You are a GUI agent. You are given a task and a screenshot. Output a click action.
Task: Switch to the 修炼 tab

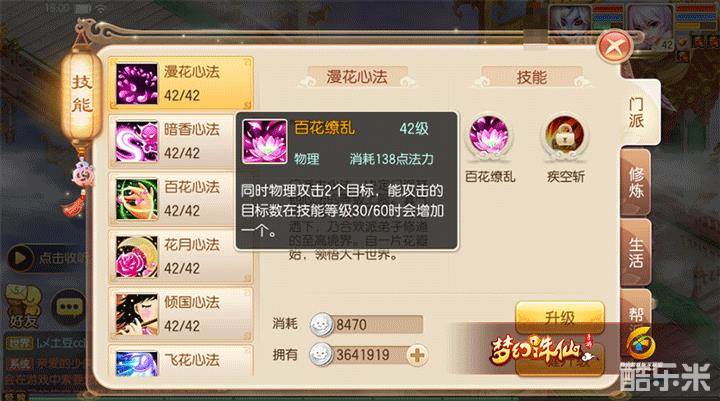tap(636, 182)
